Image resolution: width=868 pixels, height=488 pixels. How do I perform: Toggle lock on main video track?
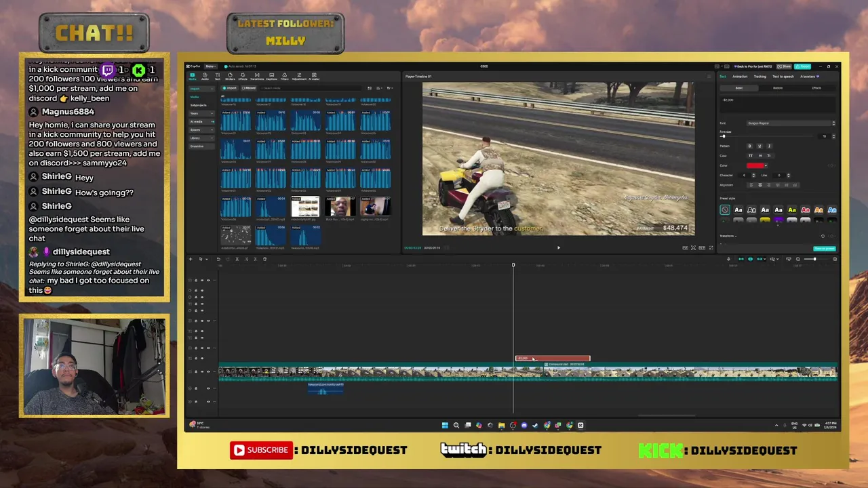196,371
